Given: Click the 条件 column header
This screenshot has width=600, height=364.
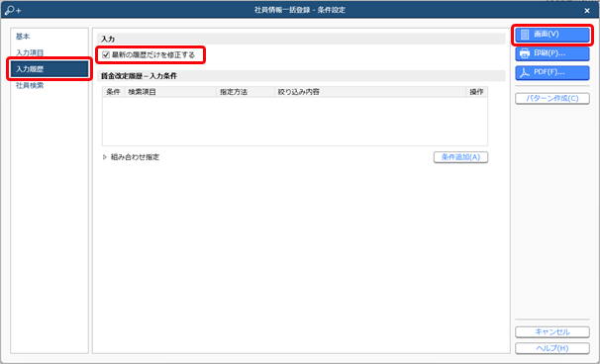Looking at the screenshot, I should pos(113,92).
